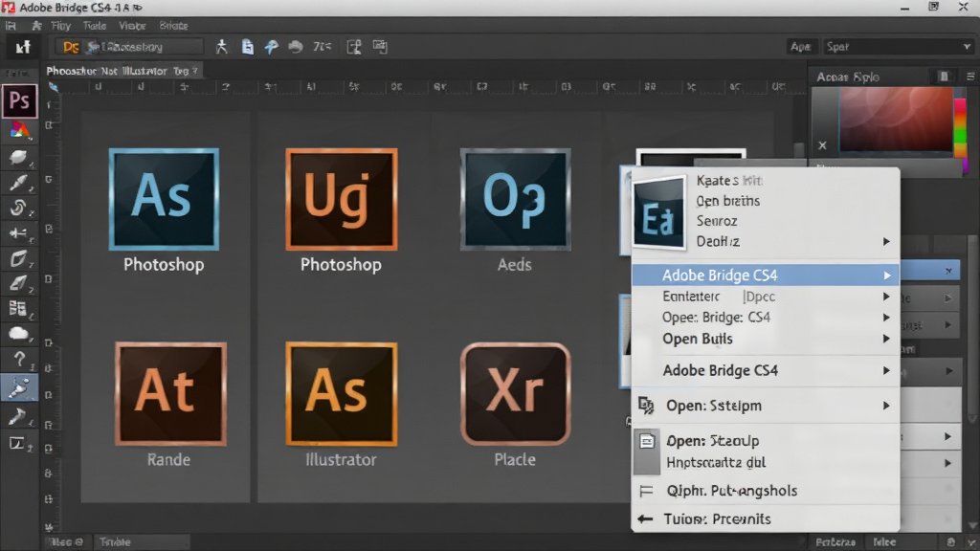Click the small X icon beside color picker
The width and height of the screenshot is (980, 551).
(822, 145)
